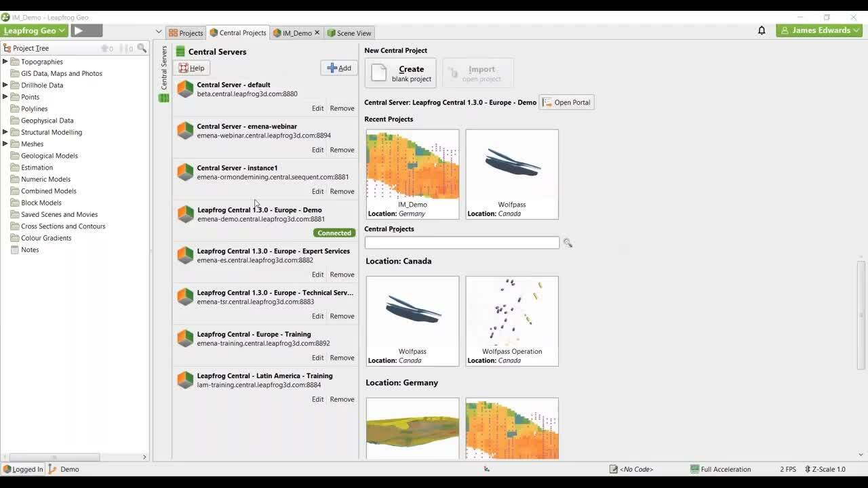Click Latin America - Training server cube icon
Screen dimensions: 868x488
[185, 380]
